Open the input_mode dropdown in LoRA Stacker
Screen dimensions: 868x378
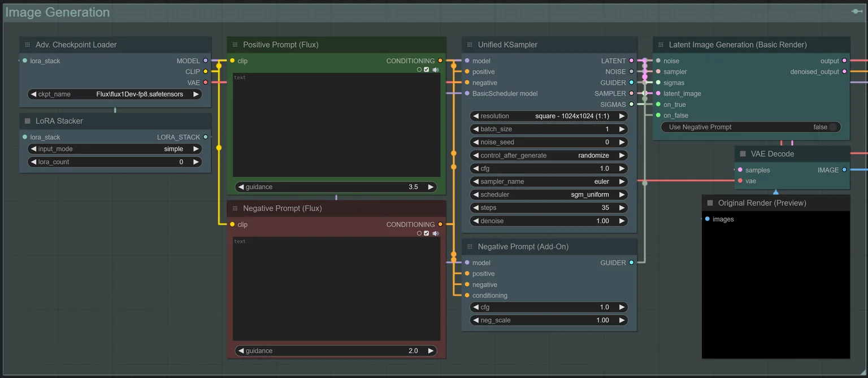115,149
